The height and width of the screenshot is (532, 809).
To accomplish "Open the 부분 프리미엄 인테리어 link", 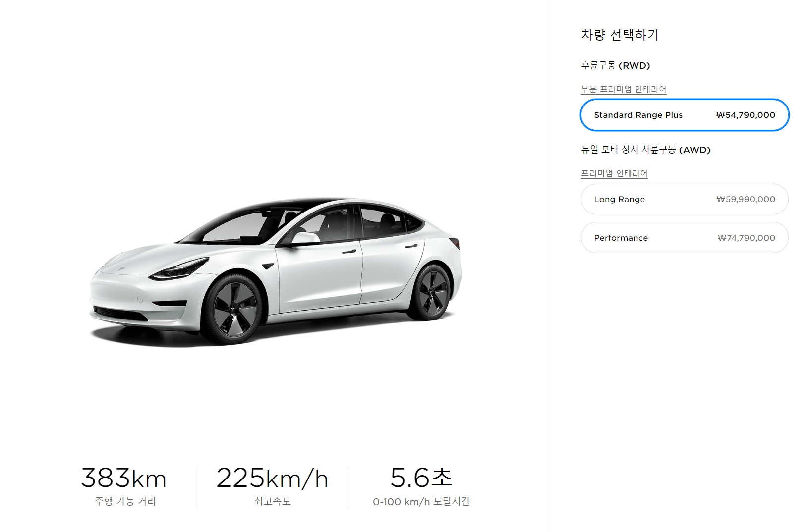I will 624,89.
